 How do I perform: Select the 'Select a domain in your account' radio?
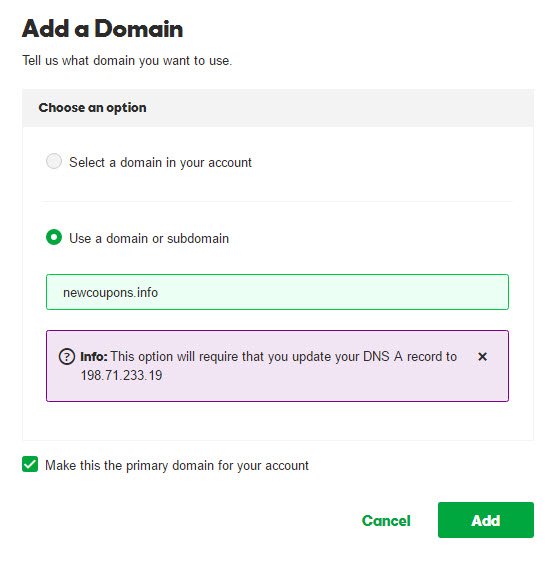click(54, 161)
